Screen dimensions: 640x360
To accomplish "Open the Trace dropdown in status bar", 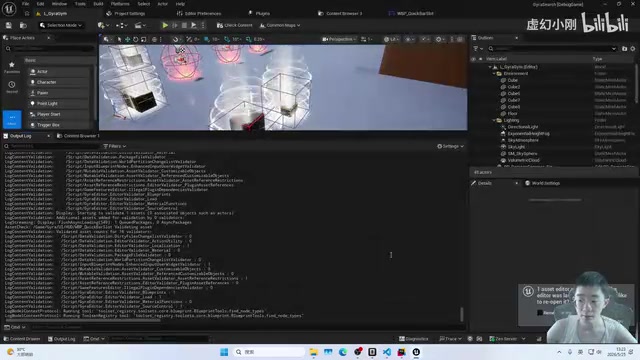I will 450,339.
